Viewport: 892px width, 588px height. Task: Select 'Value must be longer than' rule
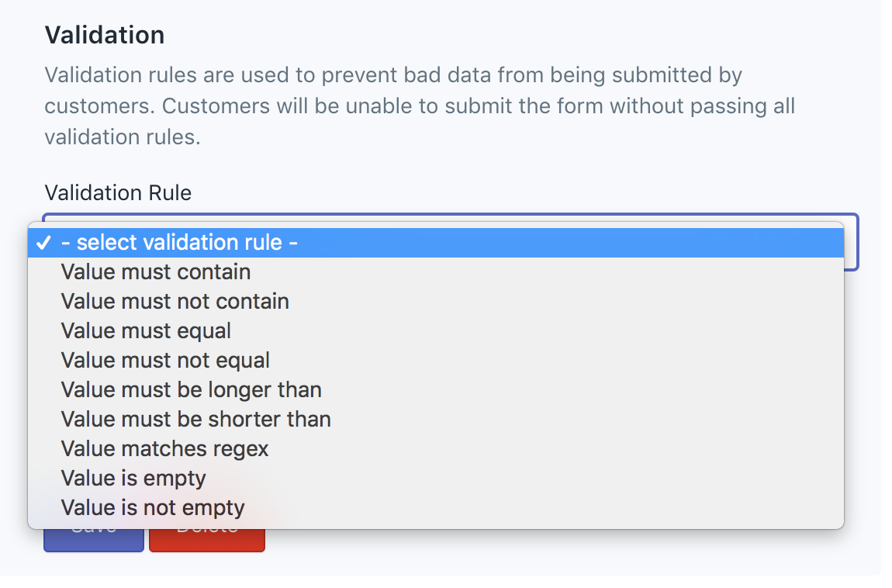[x=191, y=389]
